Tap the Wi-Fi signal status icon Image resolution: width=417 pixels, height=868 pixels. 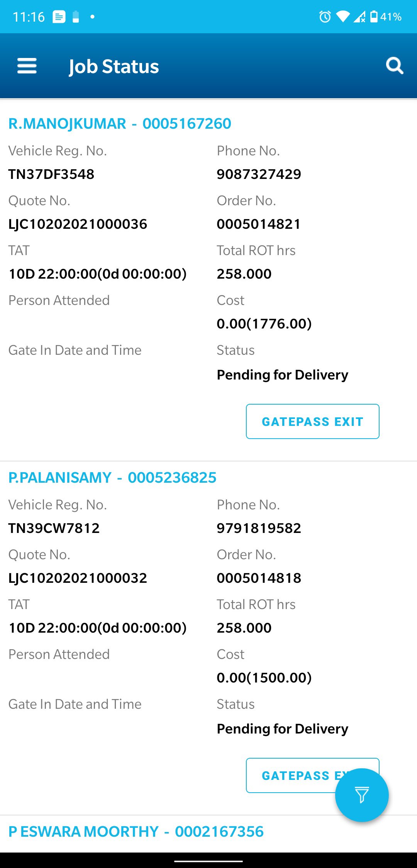(x=342, y=17)
